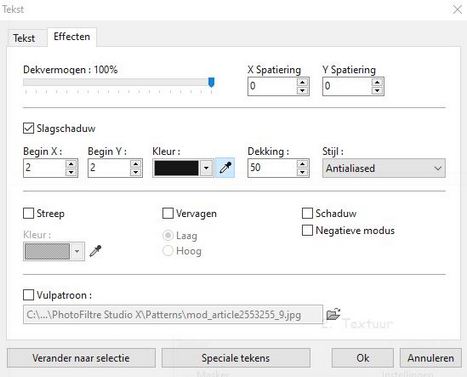
Task: Increase Y Spatiering with the up arrow
Action: 377,82
